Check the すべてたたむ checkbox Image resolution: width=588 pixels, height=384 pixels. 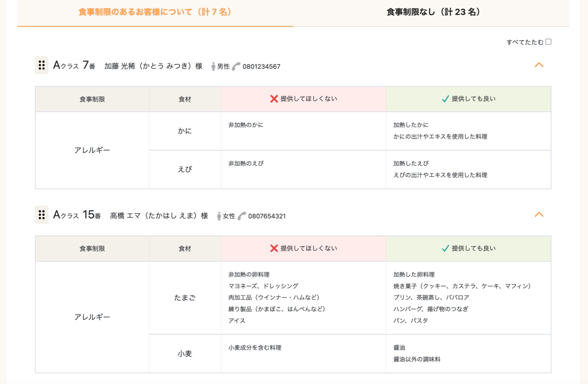[x=548, y=42]
